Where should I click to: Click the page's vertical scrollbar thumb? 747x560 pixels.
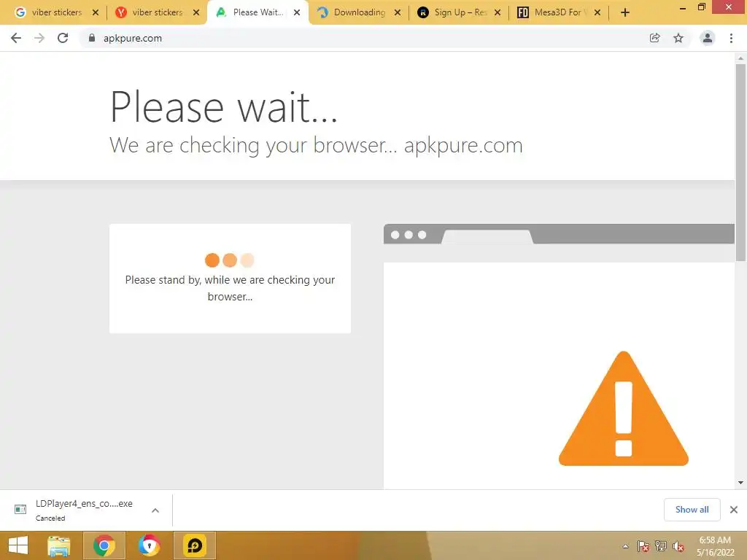click(740, 163)
